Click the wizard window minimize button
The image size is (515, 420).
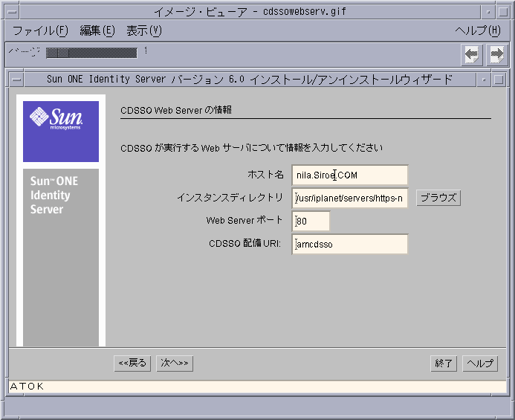[x=484, y=80]
